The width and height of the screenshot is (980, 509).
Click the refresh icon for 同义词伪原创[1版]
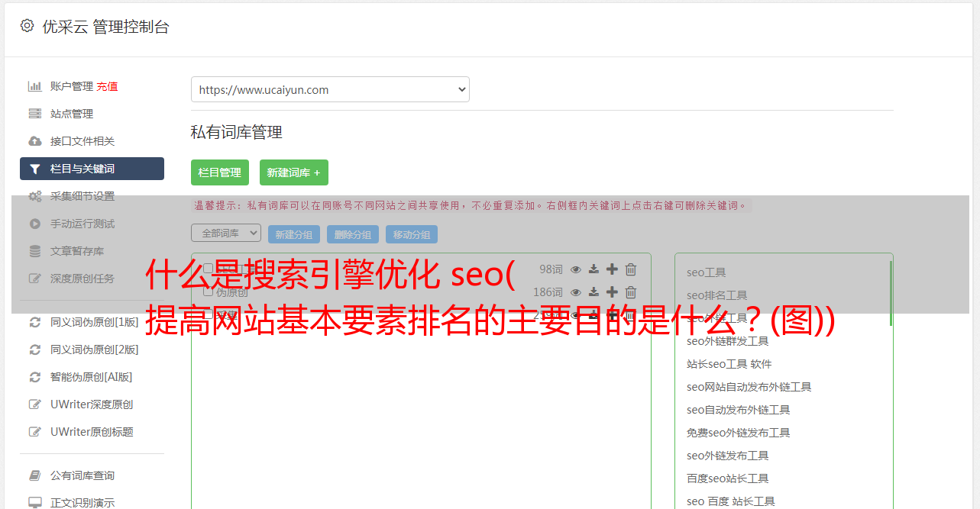click(x=35, y=322)
